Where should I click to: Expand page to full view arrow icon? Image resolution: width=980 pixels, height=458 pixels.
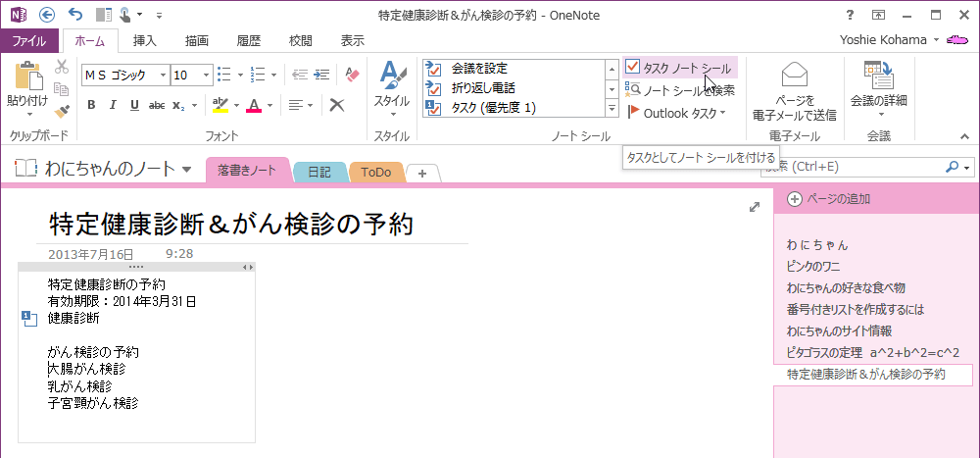(x=755, y=207)
